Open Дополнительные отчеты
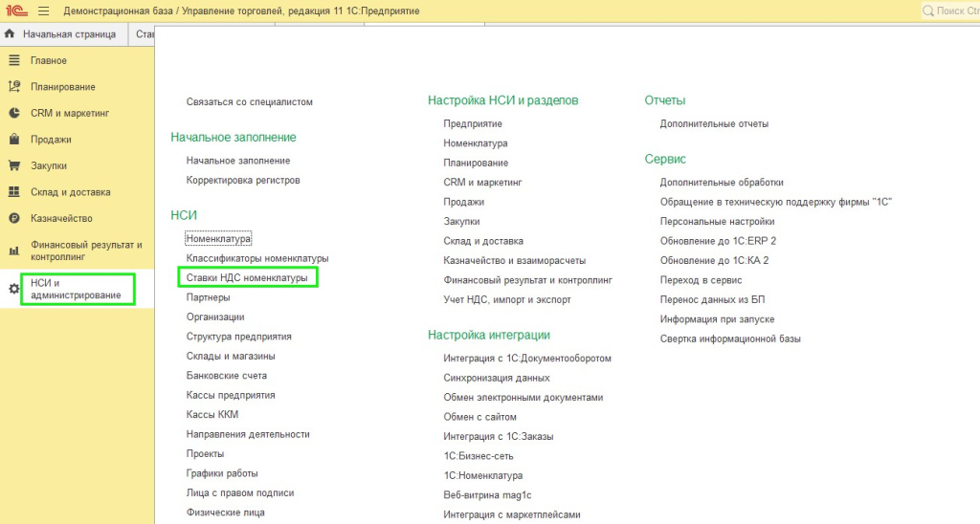Image resolution: width=980 pixels, height=524 pixels. [714, 123]
